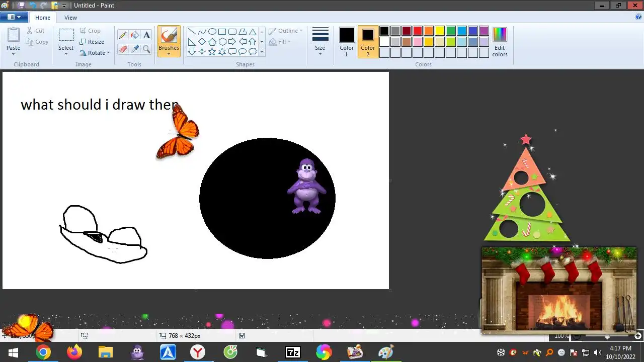Open the Size thickness dropdown

320,42
